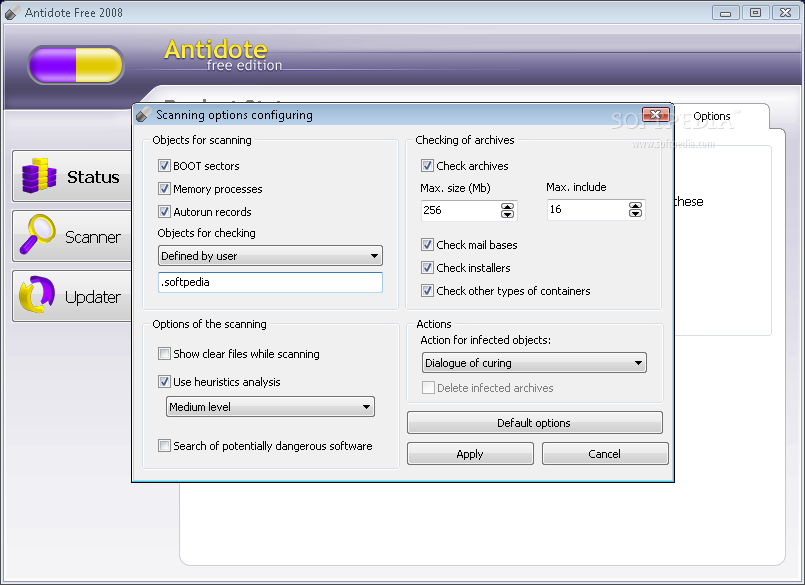Toggle Check other types of containers
Image resolution: width=805 pixels, height=585 pixels.
click(x=427, y=291)
